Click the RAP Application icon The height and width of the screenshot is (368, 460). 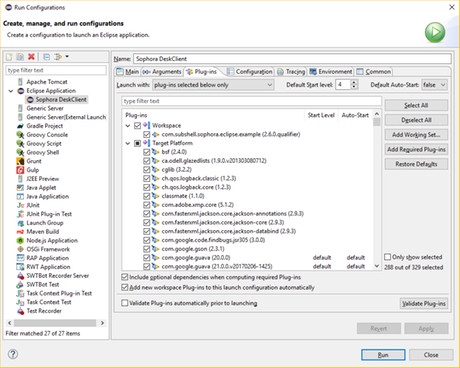[20, 258]
